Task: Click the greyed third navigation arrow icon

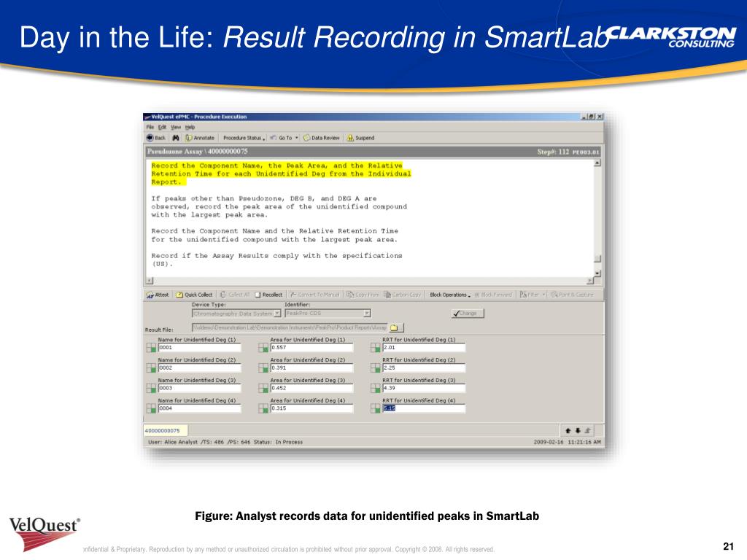Action: [587, 430]
